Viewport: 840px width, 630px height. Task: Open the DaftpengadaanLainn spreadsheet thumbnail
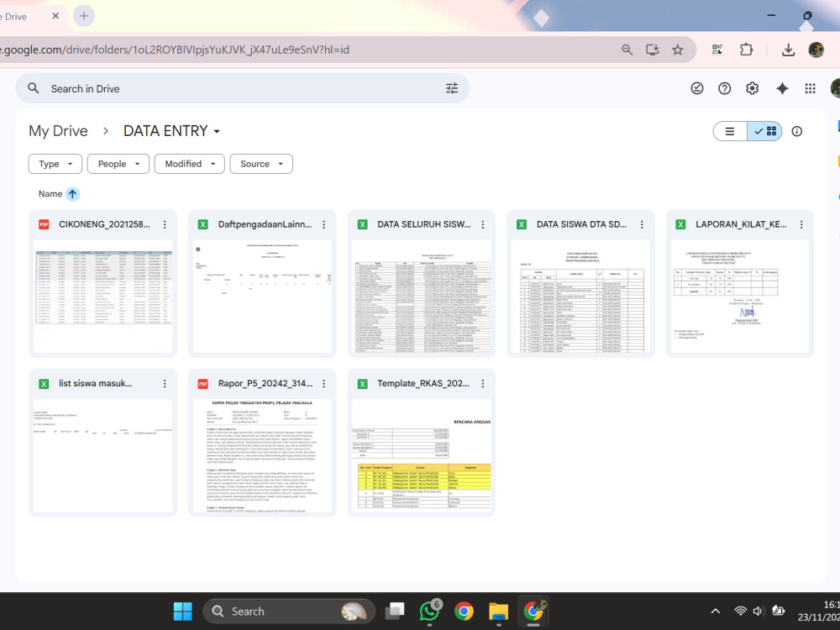(x=262, y=297)
